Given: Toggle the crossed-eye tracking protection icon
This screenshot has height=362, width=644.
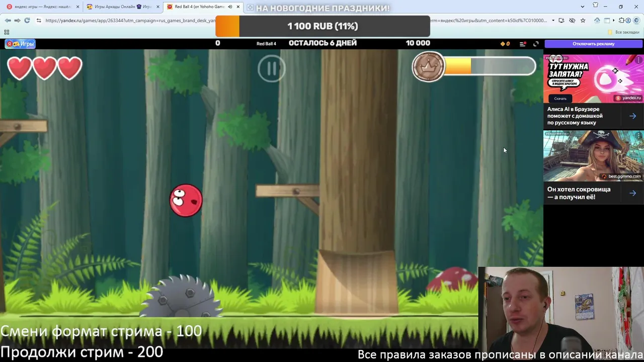Looking at the screenshot, I should tap(572, 20).
